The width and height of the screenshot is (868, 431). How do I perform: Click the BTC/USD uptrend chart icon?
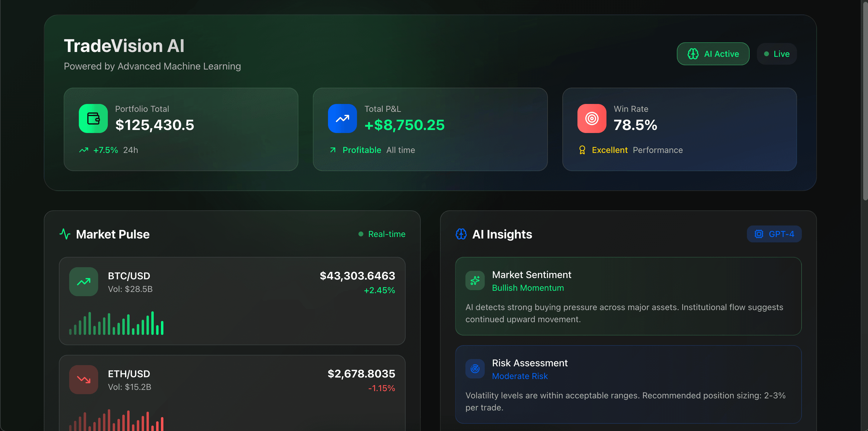tap(83, 282)
